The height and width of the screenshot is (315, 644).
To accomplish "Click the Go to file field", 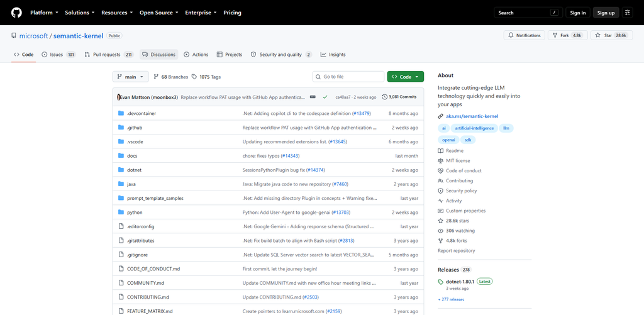I will pyautogui.click(x=348, y=77).
